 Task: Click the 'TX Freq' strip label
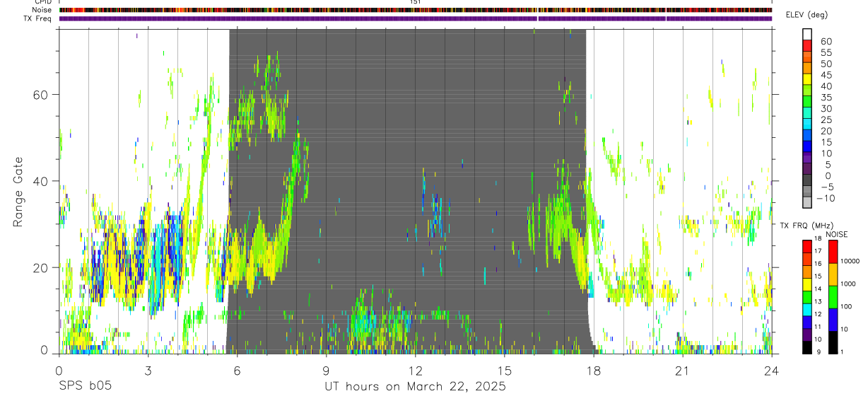click(x=39, y=18)
